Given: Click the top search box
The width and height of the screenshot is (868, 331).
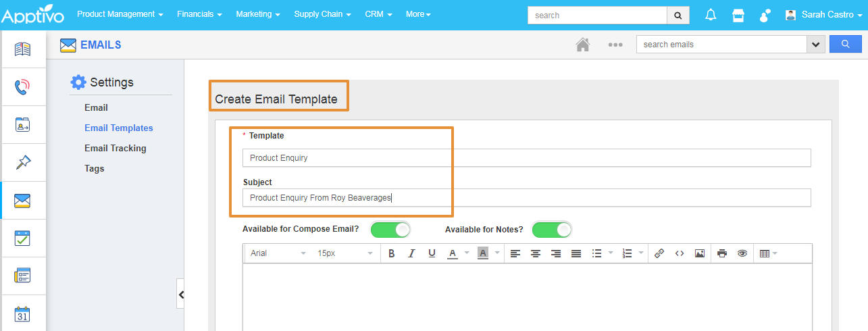Looking at the screenshot, I should (x=597, y=15).
